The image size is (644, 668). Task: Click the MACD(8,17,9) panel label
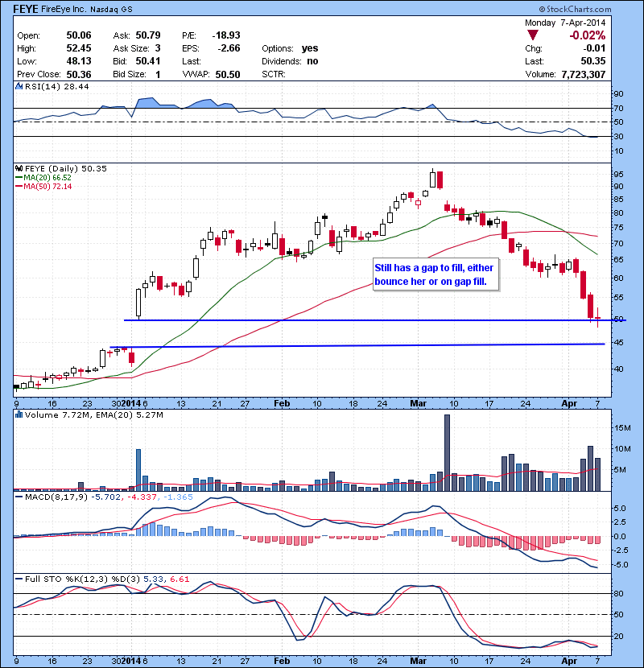pos(56,497)
